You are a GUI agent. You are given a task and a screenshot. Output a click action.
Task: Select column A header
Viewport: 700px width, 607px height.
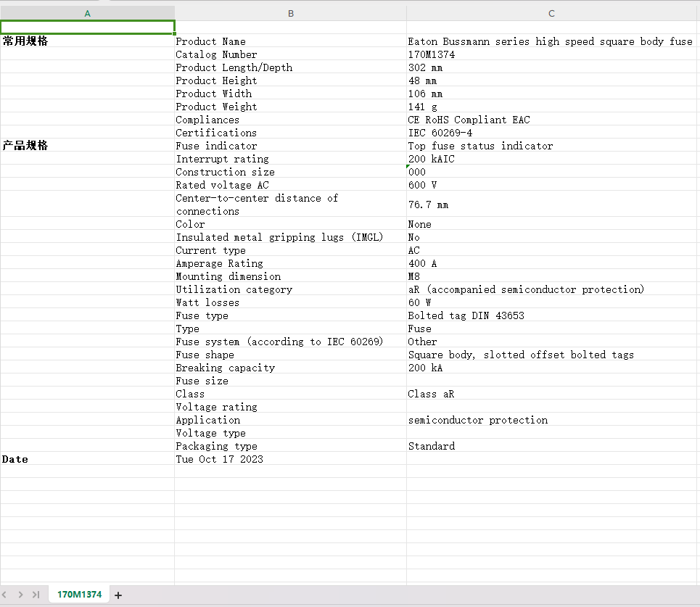(88, 13)
